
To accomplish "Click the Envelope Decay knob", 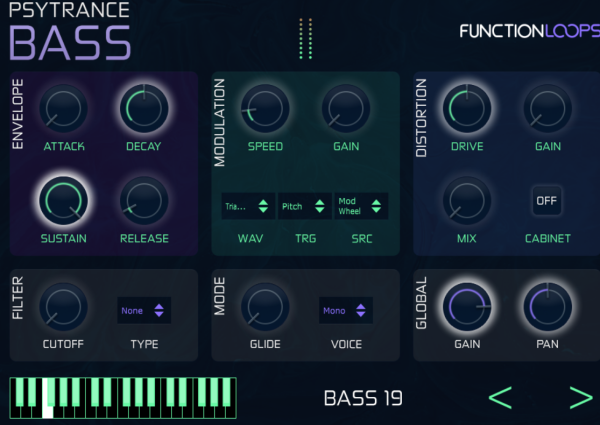I will click(144, 108).
